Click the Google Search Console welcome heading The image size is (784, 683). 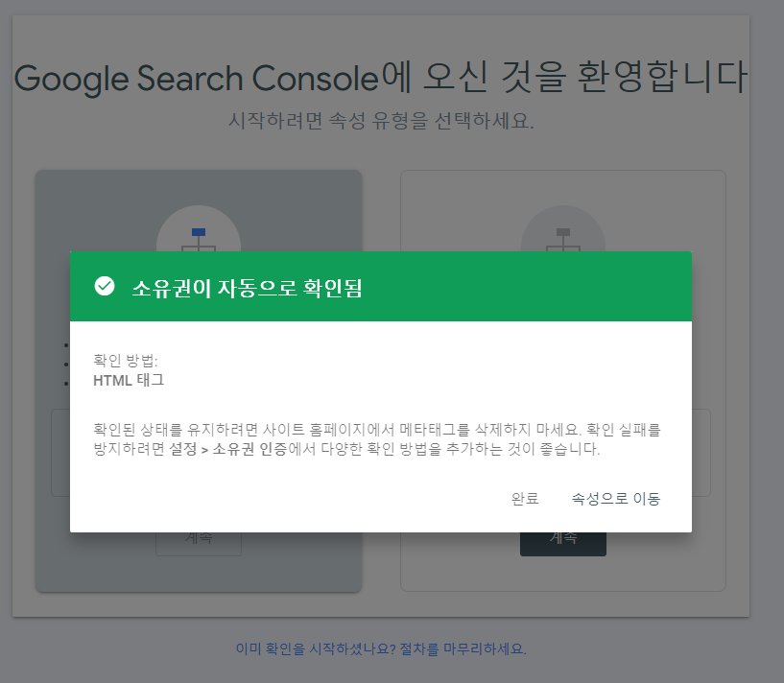point(381,78)
